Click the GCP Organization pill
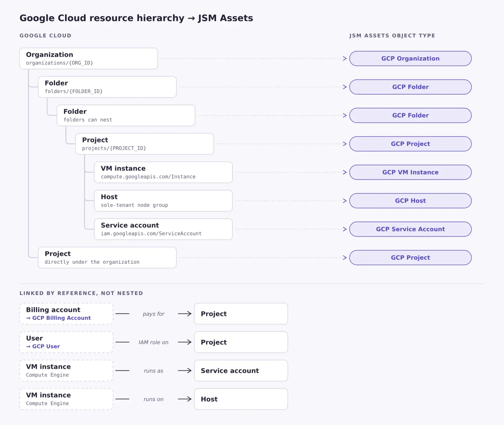This screenshot has width=504, height=425. click(410, 58)
